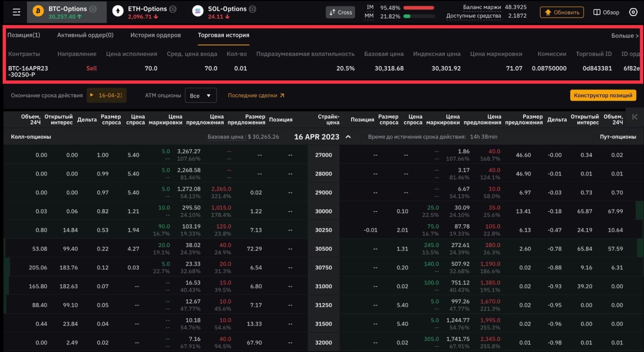
Task: Switch to the SOL-Options market
Action: coord(224,12)
